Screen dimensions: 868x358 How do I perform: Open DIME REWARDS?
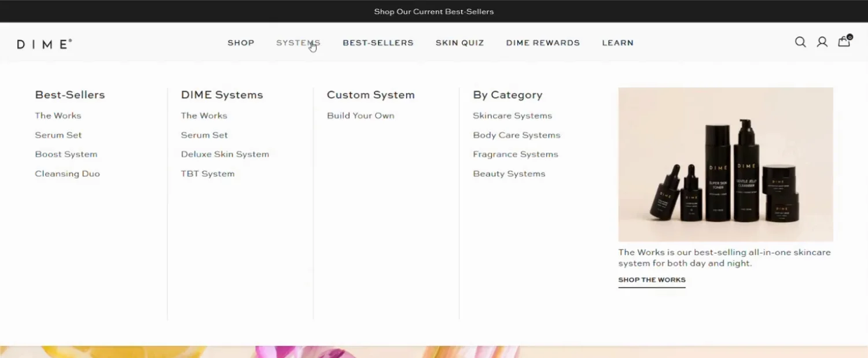(543, 43)
